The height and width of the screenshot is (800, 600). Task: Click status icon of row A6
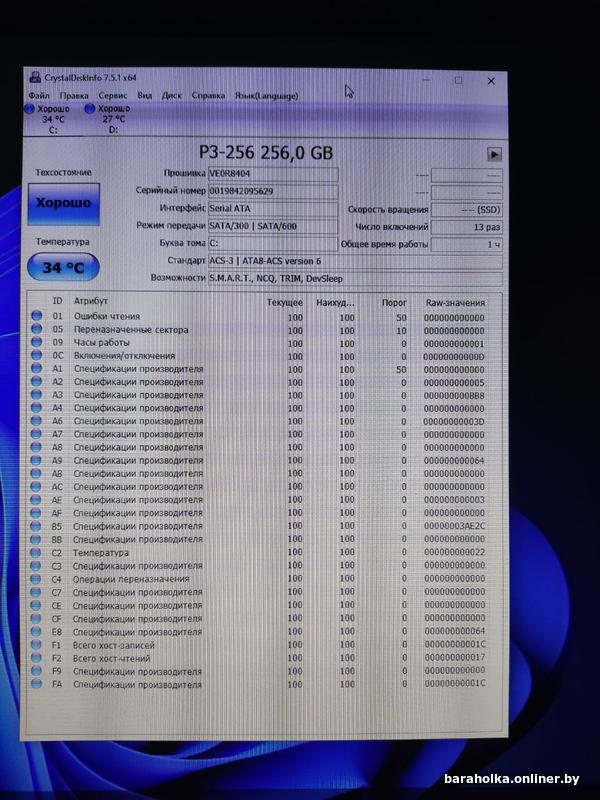[x=36, y=421]
